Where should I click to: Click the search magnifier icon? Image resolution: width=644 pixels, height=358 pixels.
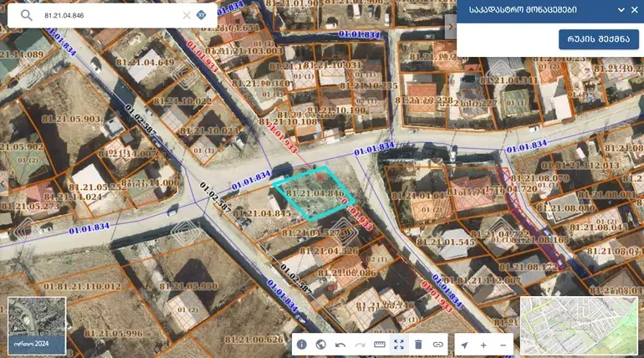(26, 15)
